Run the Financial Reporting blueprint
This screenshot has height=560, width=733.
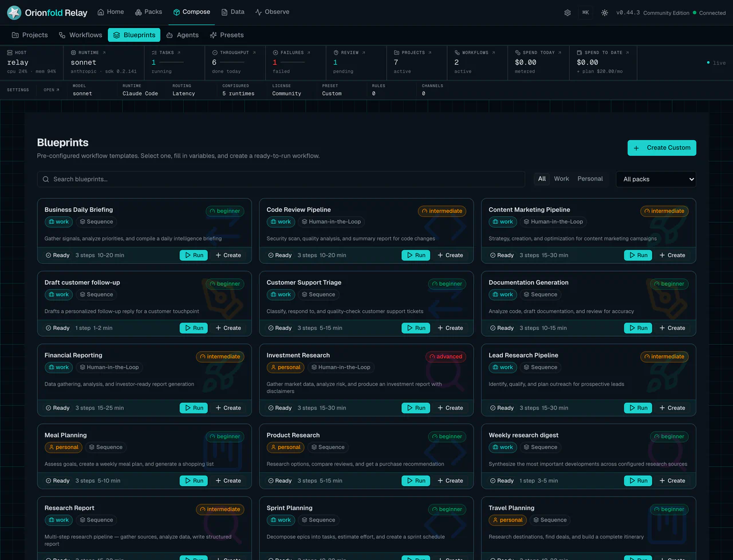[194, 408]
